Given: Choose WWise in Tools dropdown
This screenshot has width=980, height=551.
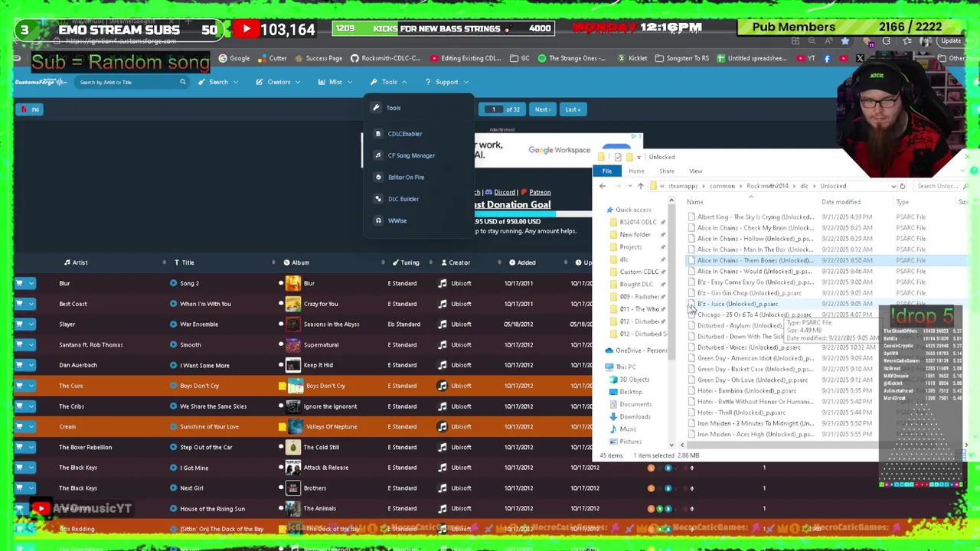Looking at the screenshot, I should 397,220.
